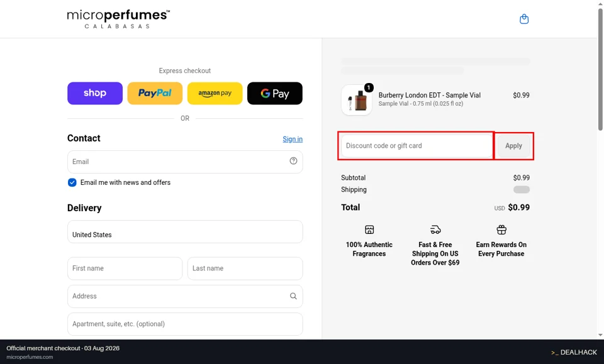Open the United States country dropdown
This screenshot has width=604, height=364.
click(185, 231)
